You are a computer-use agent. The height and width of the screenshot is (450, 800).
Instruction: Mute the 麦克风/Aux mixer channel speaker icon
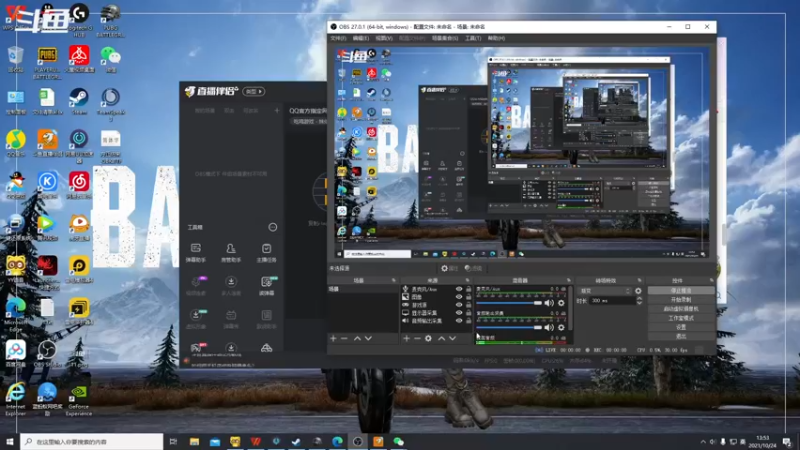549,303
